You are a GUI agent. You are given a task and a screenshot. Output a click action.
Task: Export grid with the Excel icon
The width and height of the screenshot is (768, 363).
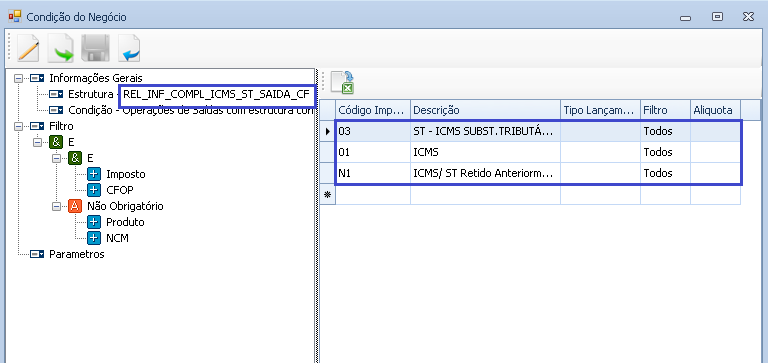pyautogui.click(x=343, y=82)
